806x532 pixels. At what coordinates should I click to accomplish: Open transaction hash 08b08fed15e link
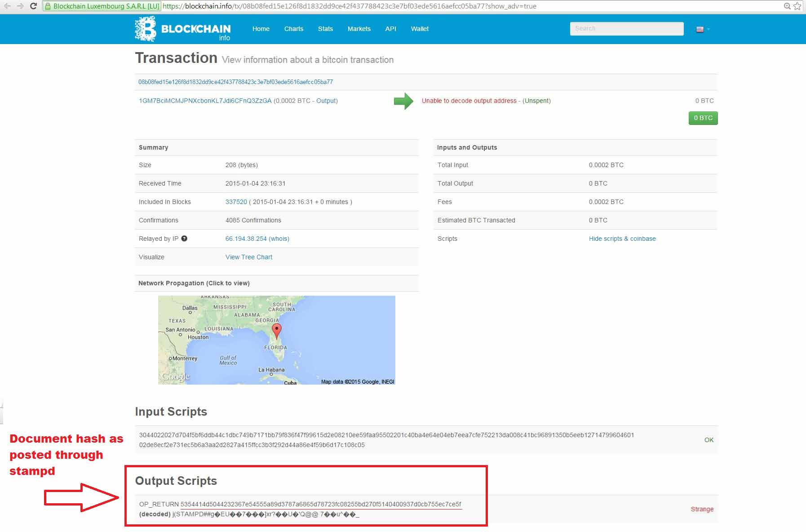[235, 82]
